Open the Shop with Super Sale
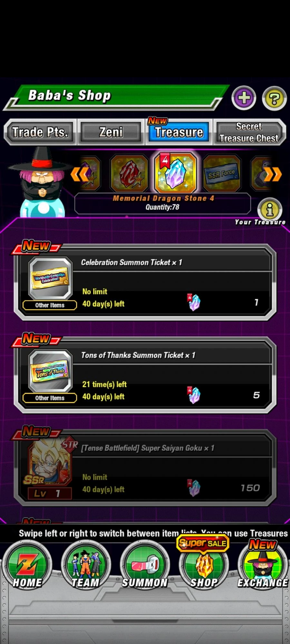The height and width of the screenshot is (644, 290). coord(204,564)
